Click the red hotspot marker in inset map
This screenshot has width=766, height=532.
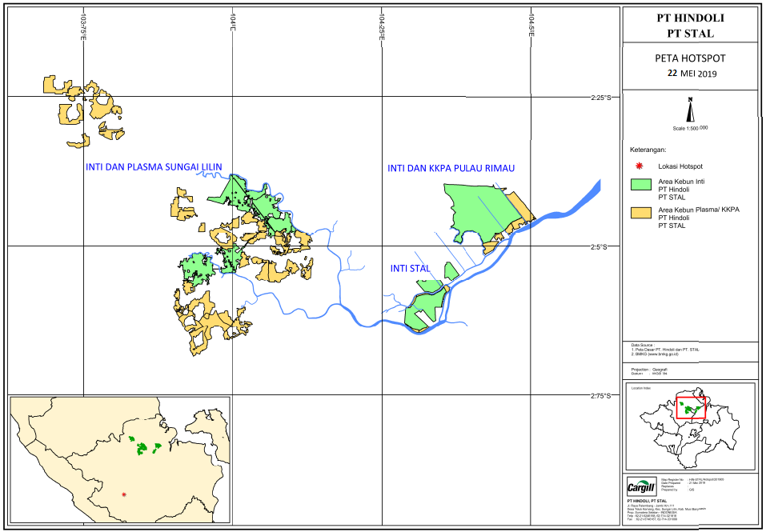124,495
